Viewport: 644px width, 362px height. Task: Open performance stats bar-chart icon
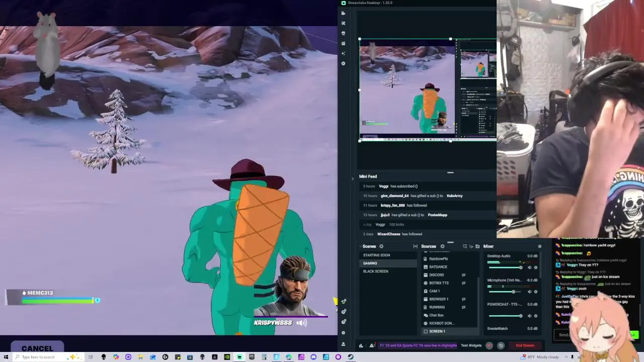(x=361, y=345)
